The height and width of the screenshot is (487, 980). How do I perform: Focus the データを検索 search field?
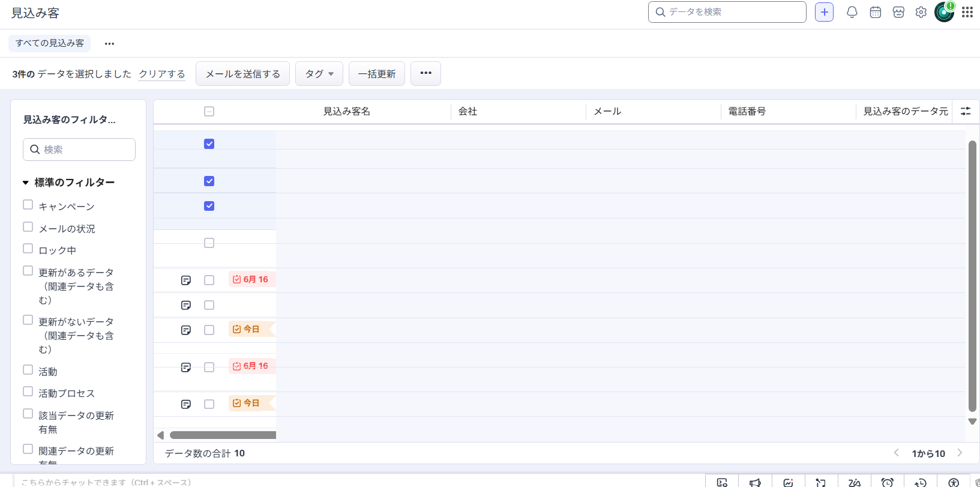(727, 12)
